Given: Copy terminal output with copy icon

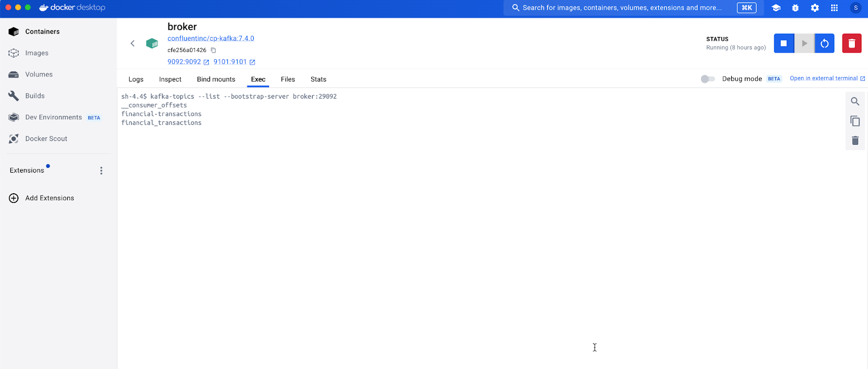Looking at the screenshot, I should pos(855,121).
